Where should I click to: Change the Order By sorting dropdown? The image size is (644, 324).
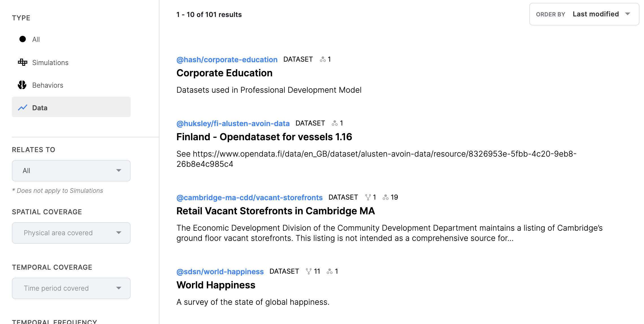(584, 14)
